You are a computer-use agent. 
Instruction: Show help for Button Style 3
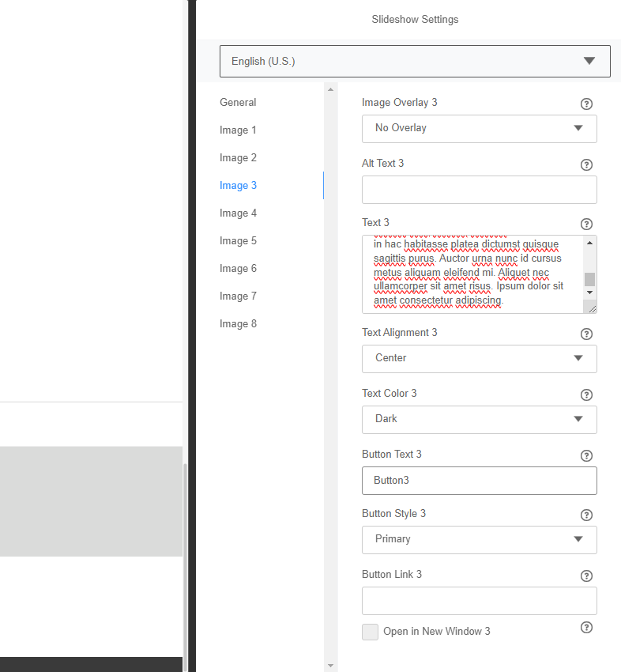[586, 515]
